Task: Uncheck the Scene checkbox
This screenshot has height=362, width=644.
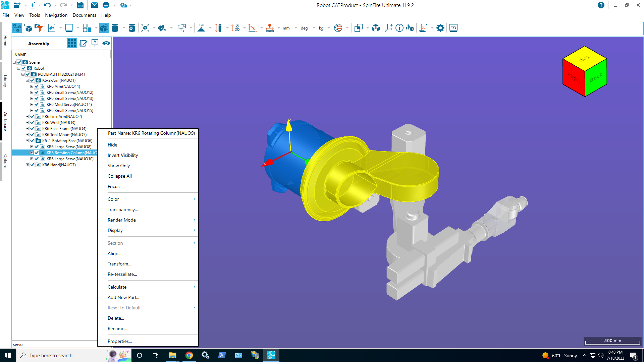Action: pos(19,62)
